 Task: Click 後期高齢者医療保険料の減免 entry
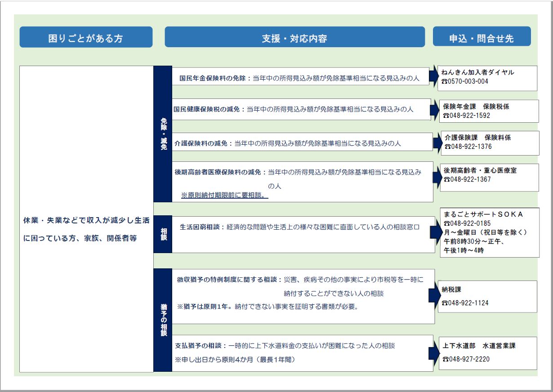point(303,182)
